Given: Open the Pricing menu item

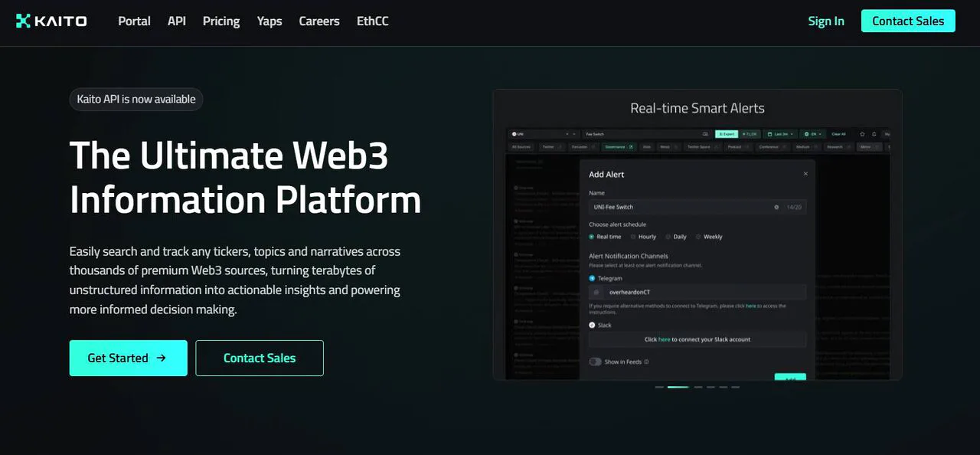Looking at the screenshot, I should tap(221, 21).
